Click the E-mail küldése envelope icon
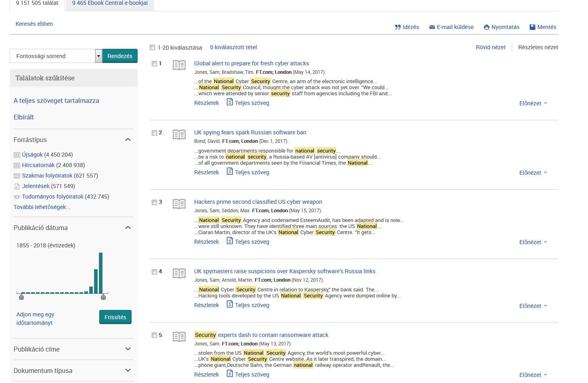Screen dimensions: 588x383 coord(432,27)
